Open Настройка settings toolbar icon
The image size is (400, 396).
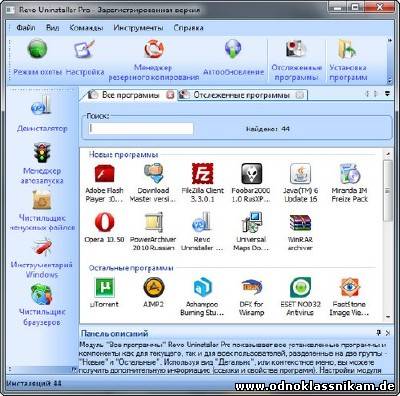click(85, 49)
